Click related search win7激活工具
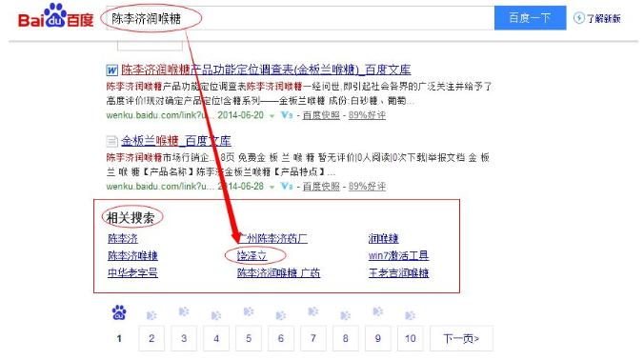The image size is (644, 360). click(398, 256)
